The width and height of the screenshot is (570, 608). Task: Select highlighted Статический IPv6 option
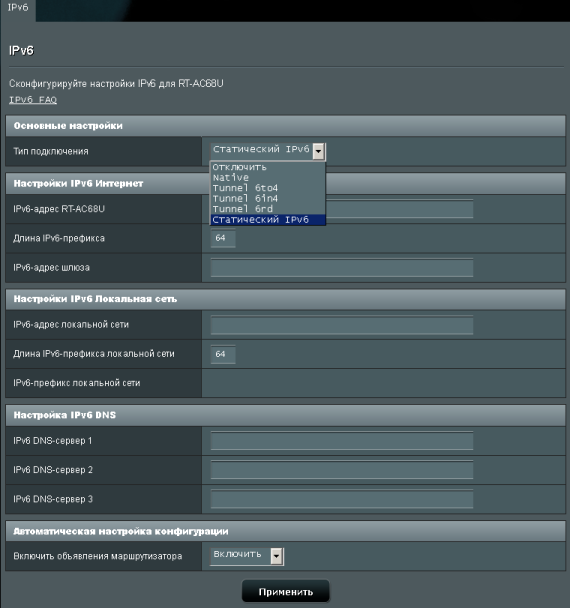point(268,219)
